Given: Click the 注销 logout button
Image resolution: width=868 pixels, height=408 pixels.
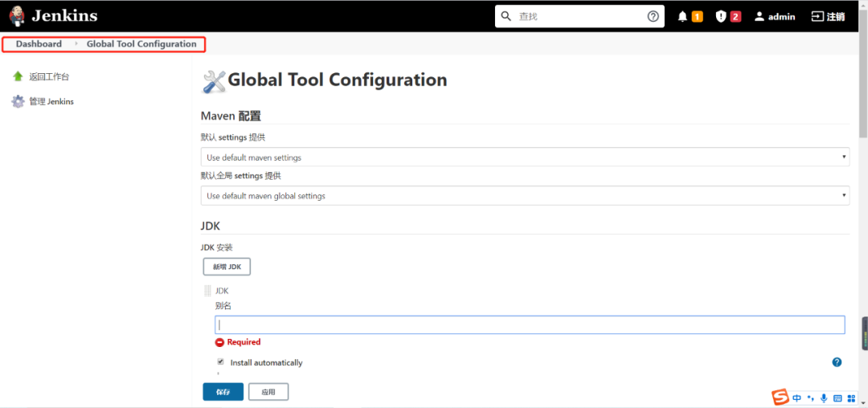Looking at the screenshot, I should 828,17.
